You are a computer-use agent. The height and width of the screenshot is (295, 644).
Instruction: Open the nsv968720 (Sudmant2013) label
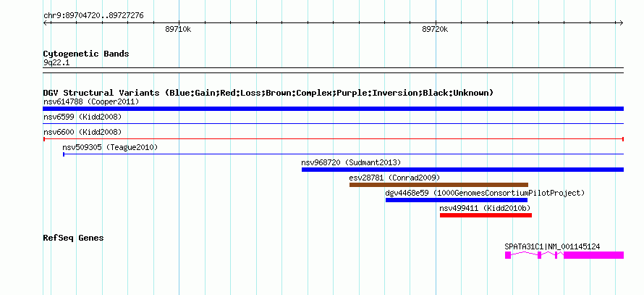351,162
